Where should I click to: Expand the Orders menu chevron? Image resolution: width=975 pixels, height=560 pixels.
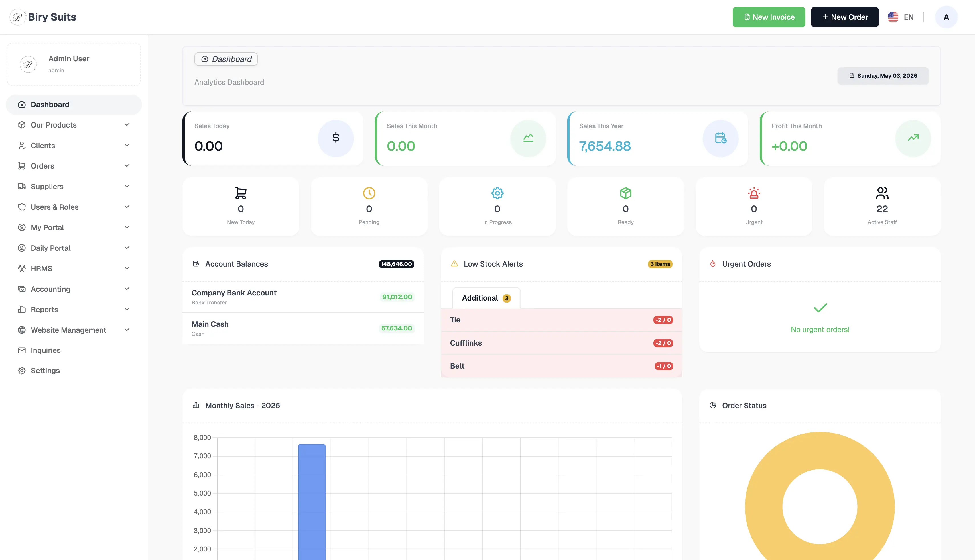pyautogui.click(x=127, y=166)
